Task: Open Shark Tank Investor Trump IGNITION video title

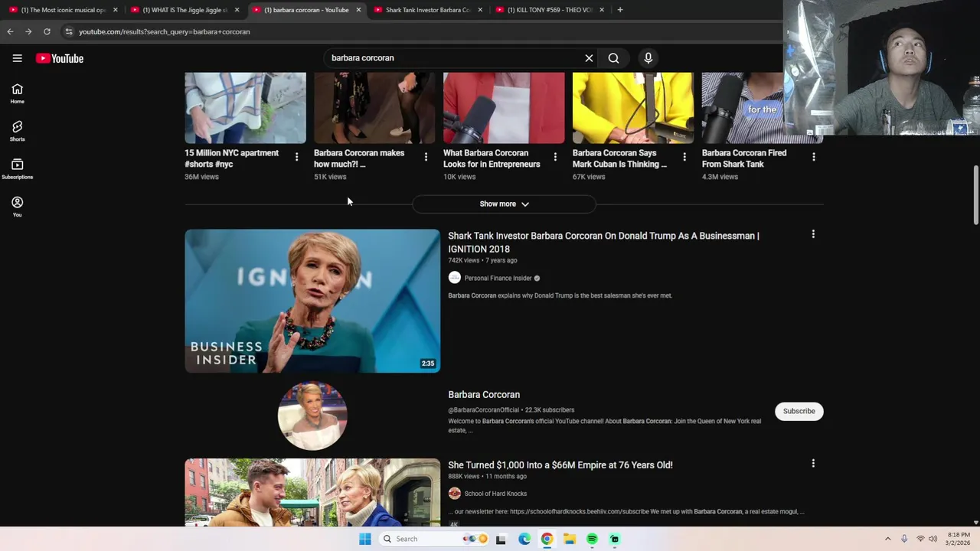Action: [x=603, y=242]
